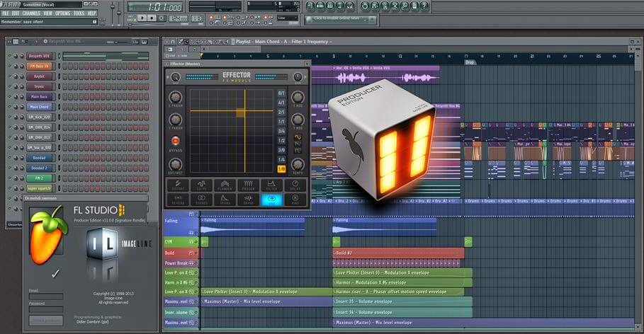Select the Grain effect in Effector
The width and height of the screenshot is (644, 334).
point(248,200)
